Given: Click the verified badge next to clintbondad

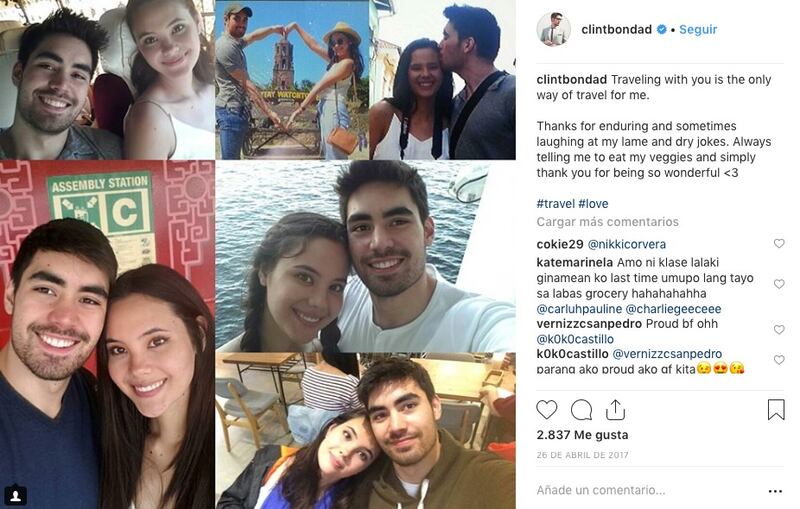Looking at the screenshot, I should pos(662,30).
